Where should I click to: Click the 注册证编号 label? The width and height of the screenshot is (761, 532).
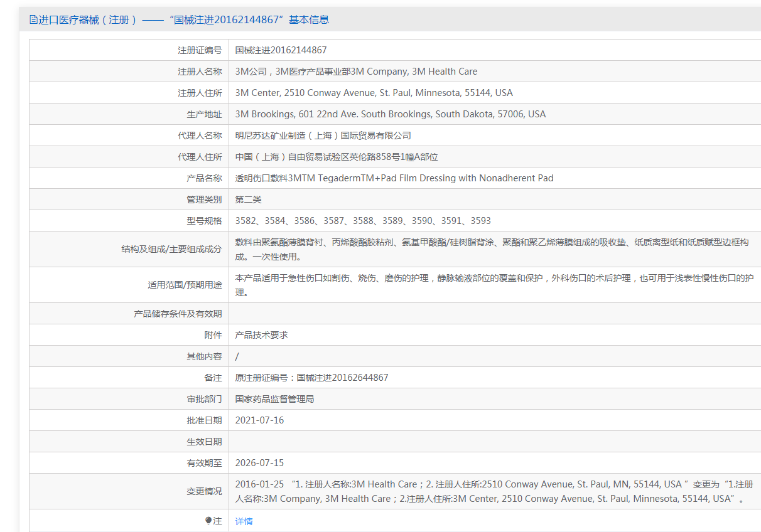click(200, 50)
